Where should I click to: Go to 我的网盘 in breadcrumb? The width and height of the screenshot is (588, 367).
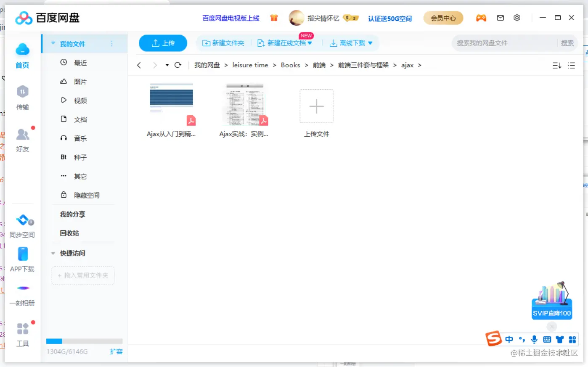coord(207,65)
